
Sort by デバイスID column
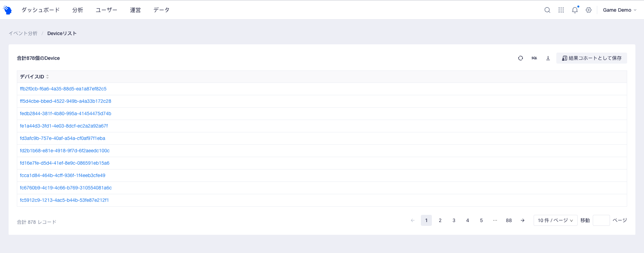point(47,77)
